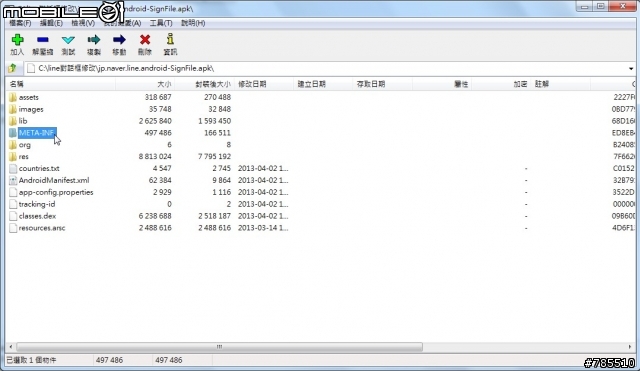The image size is (640, 371).
Task: Select the META-INF folder icon
Action: (13, 133)
